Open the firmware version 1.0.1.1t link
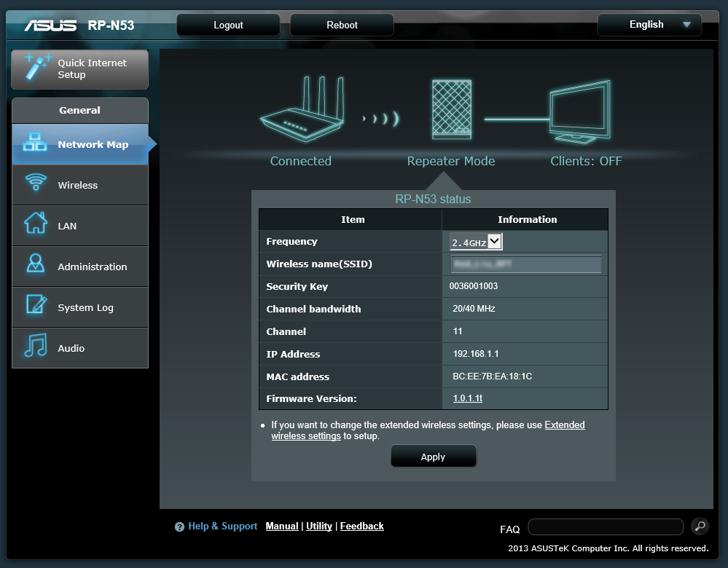 pos(468,398)
